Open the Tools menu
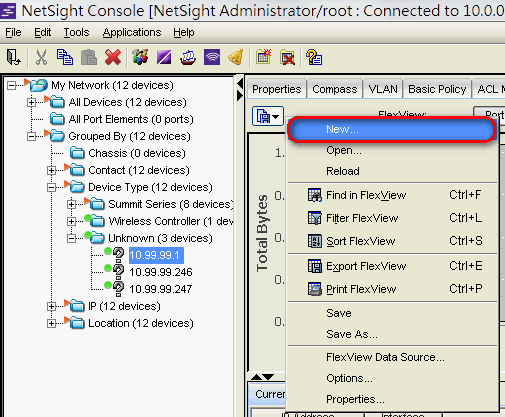The image size is (505, 417). [77, 32]
